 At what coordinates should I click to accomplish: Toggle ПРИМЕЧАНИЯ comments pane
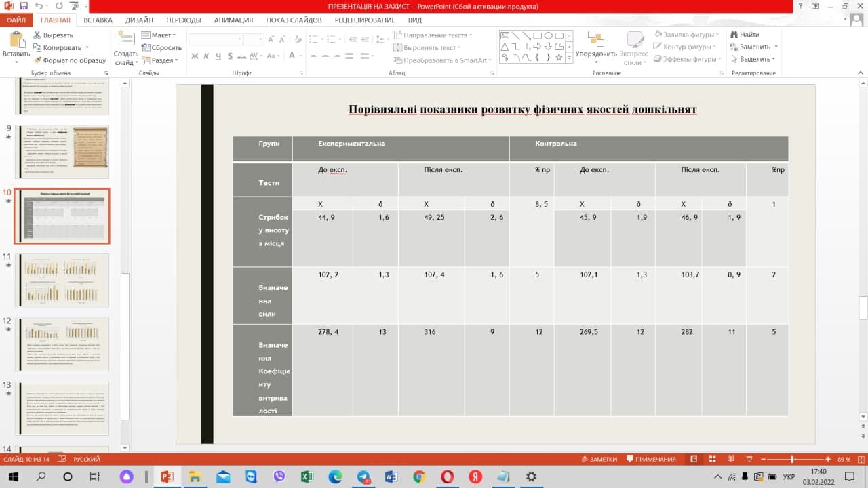[x=651, y=459]
